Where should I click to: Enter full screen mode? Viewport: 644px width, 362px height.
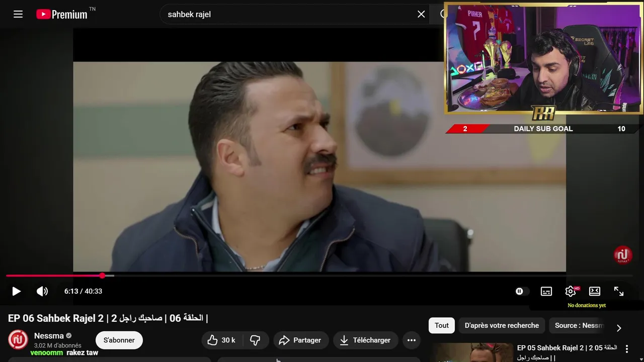coord(619,291)
